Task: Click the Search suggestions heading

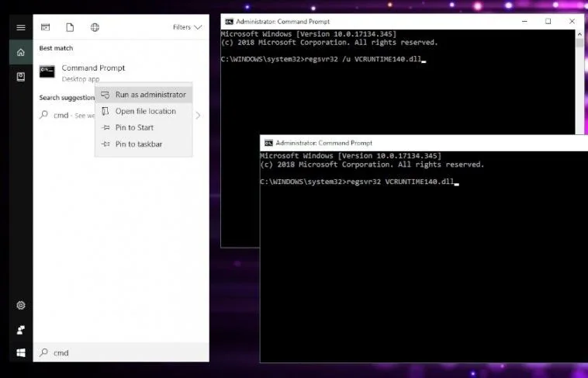Action: click(67, 98)
